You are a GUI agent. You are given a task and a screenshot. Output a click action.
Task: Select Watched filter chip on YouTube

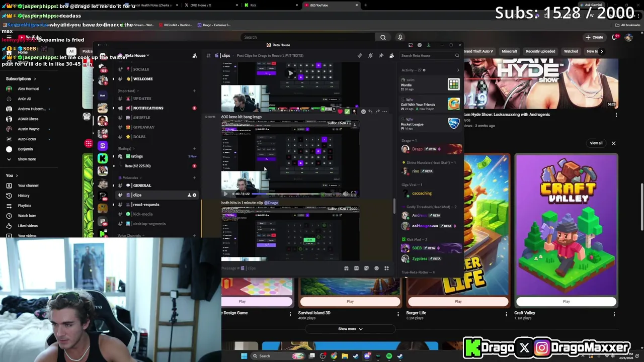point(571,51)
